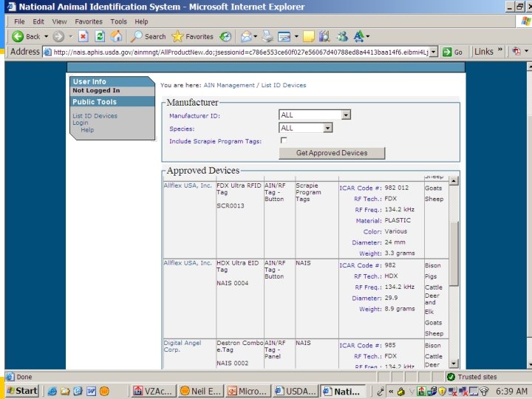
Task: Open the text size dropdown arrow
Action: coord(368,37)
